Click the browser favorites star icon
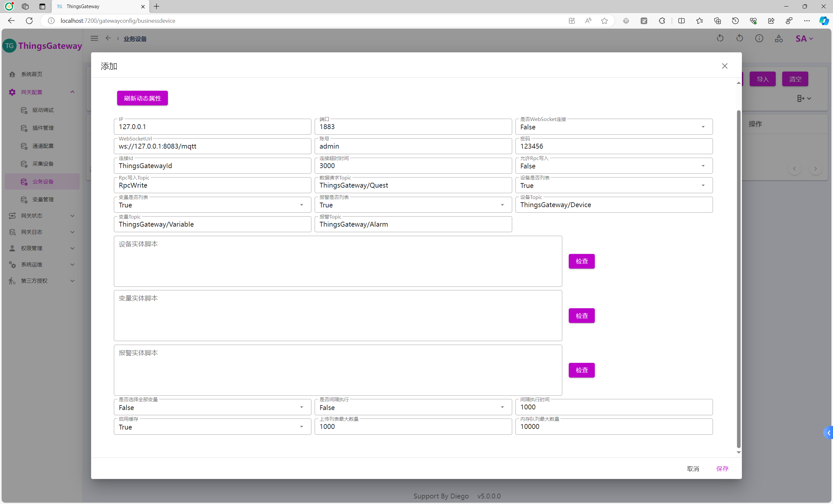This screenshot has width=833, height=504. 605,20
